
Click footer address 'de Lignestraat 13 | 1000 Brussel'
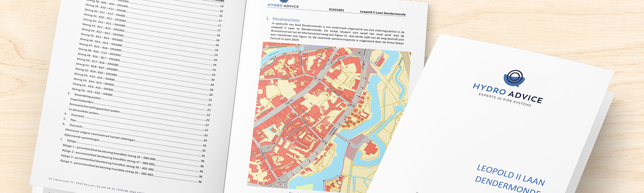(71, 182)
